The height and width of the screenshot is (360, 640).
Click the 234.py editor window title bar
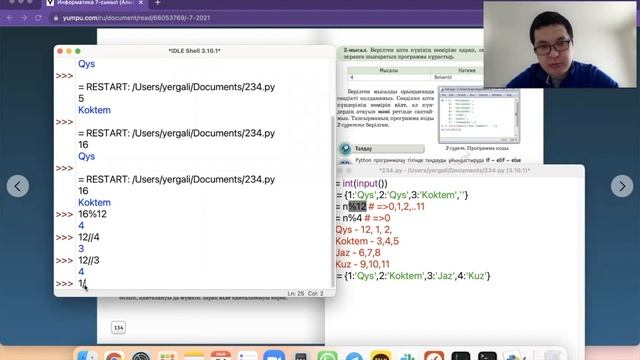454,170
